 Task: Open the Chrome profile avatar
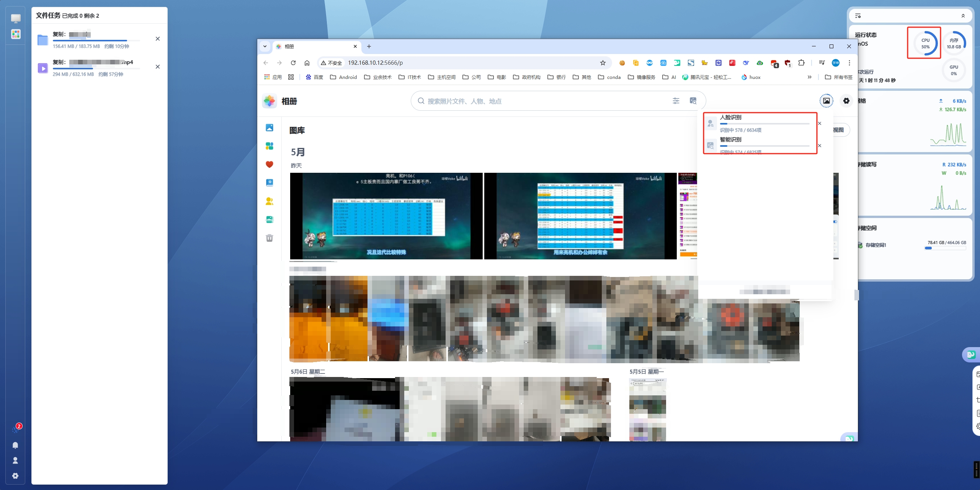pyautogui.click(x=836, y=63)
